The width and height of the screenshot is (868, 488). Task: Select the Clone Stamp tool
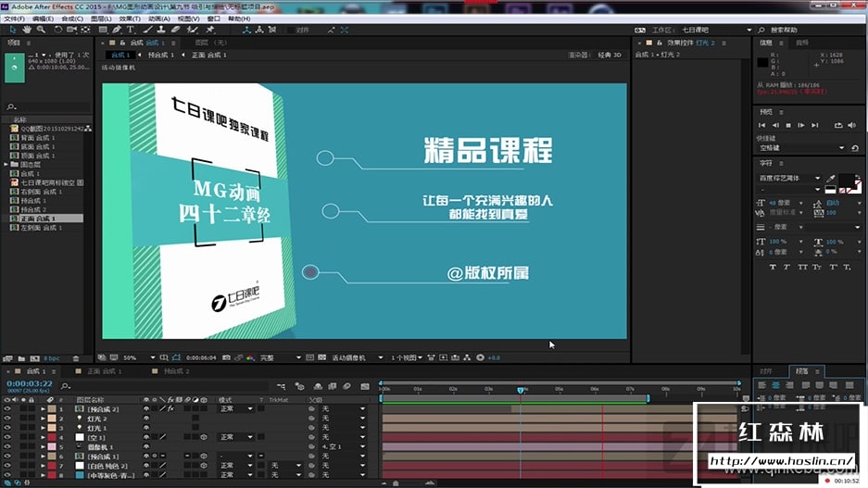[161, 30]
